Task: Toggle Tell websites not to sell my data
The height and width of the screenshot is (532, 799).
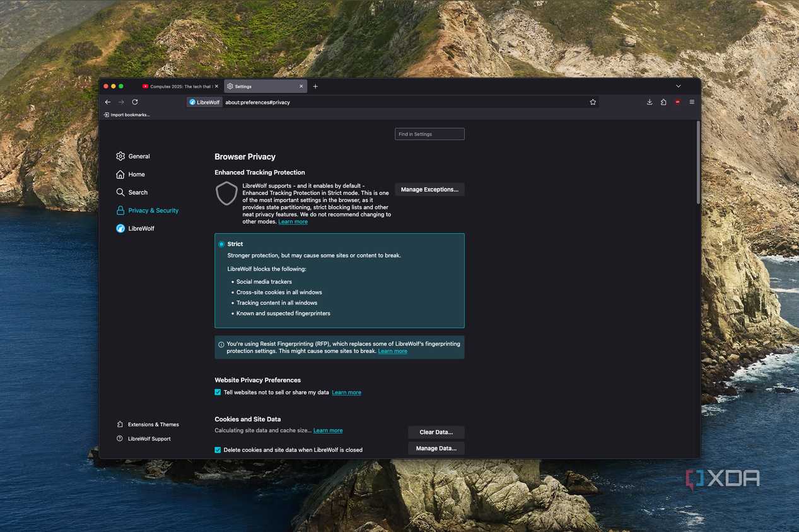Action: pos(218,392)
